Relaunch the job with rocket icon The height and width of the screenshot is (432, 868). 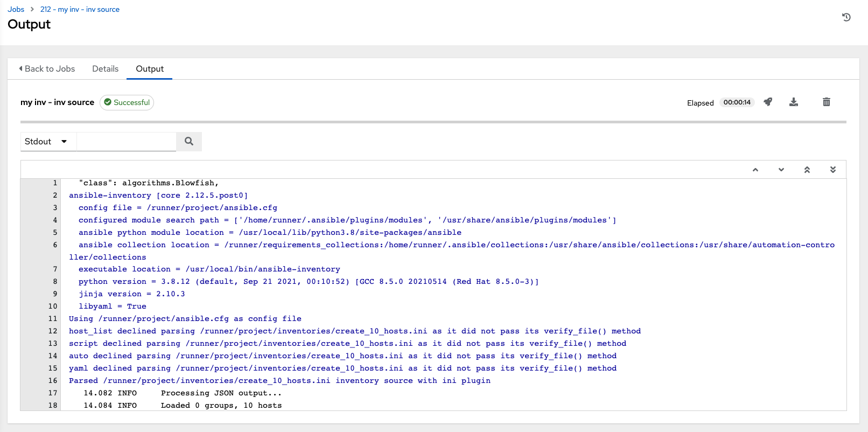768,102
